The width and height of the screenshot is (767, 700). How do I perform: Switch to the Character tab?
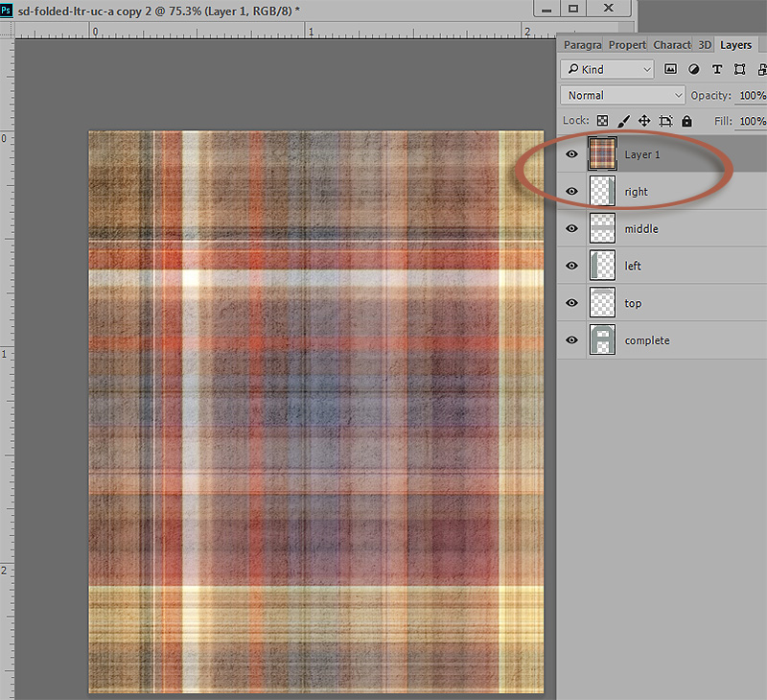672,45
